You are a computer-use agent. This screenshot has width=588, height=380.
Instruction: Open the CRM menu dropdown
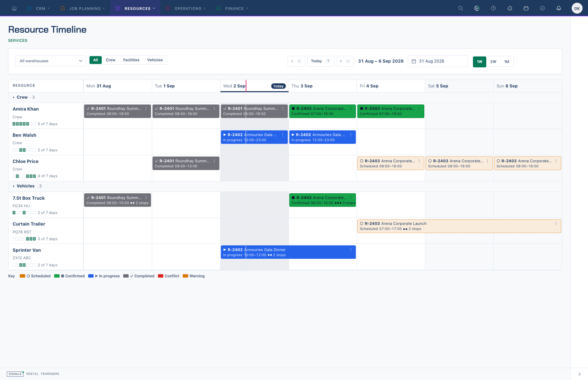[x=38, y=8]
